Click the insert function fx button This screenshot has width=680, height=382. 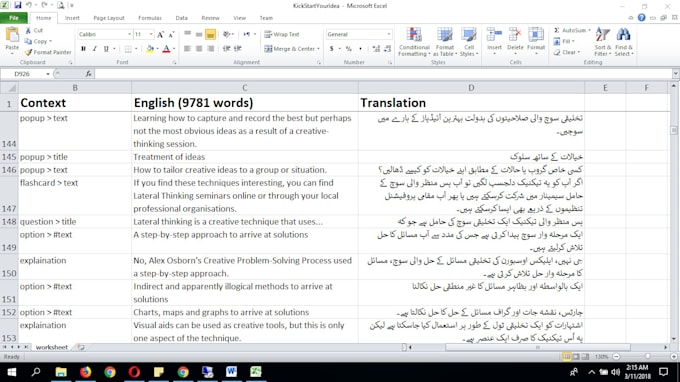pos(88,74)
